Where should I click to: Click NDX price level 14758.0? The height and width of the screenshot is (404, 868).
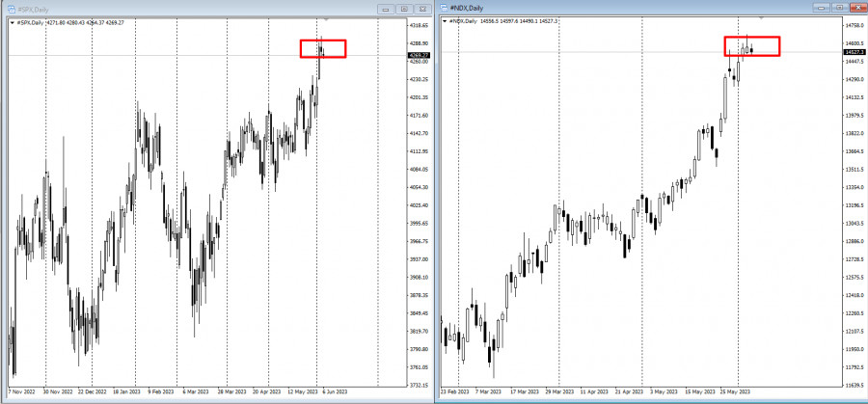pyautogui.click(x=855, y=25)
